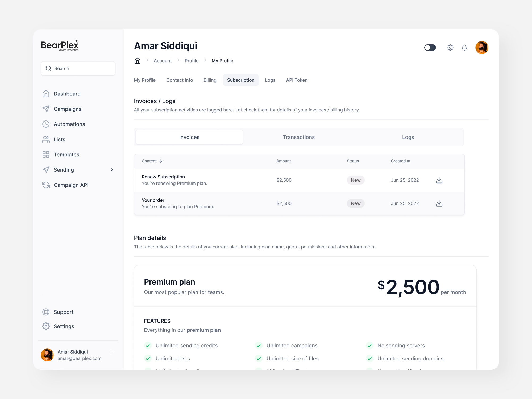Click the Support lifebuoy icon

[46, 312]
